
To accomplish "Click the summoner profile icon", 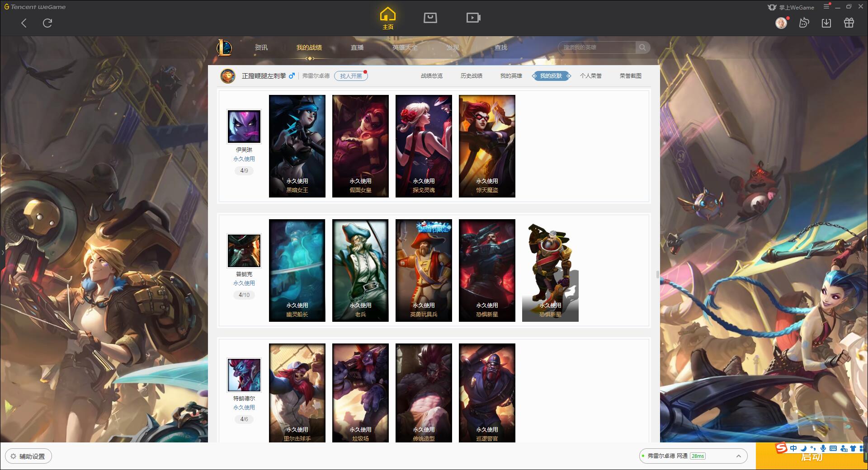I will (228, 76).
